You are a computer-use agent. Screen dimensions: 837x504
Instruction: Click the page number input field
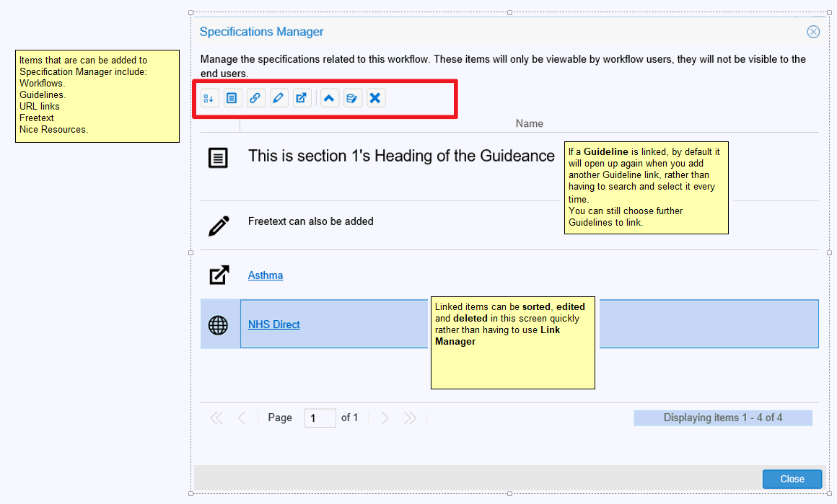320,418
